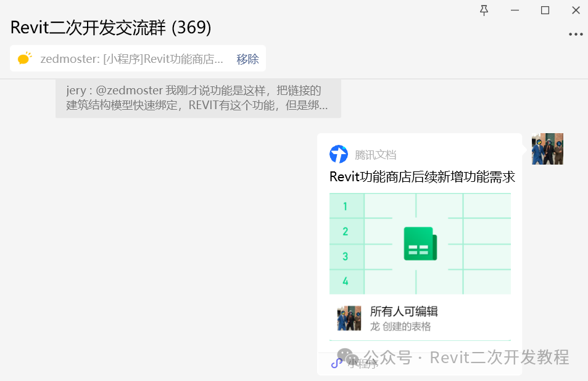Pin the chat window on top
588x381 pixels.
click(484, 10)
